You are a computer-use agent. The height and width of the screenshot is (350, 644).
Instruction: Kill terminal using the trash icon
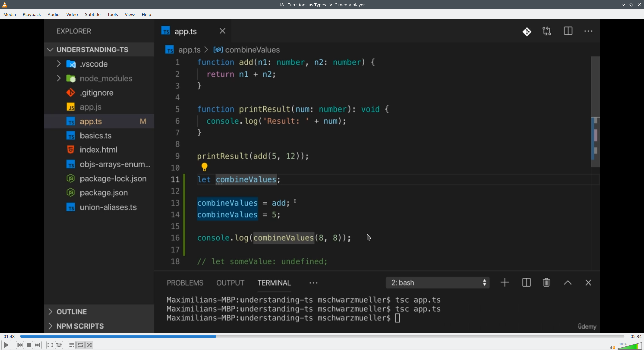click(x=547, y=282)
